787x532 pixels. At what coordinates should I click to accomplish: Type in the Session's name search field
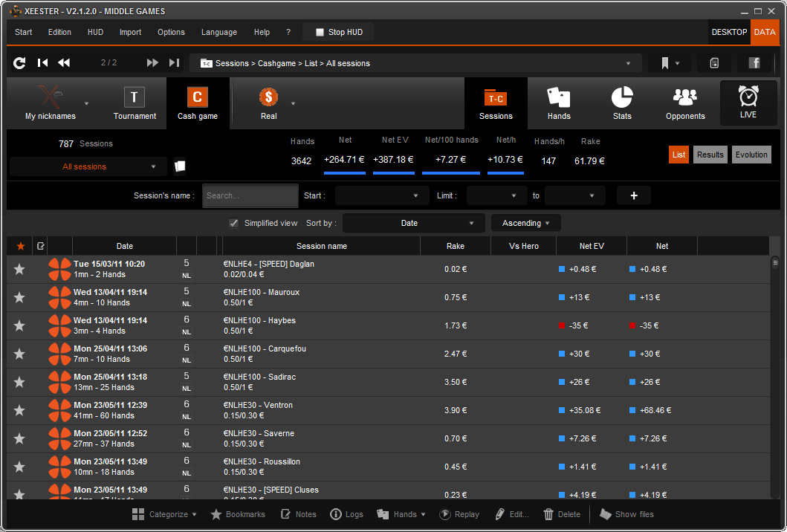(x=250, y=195)
